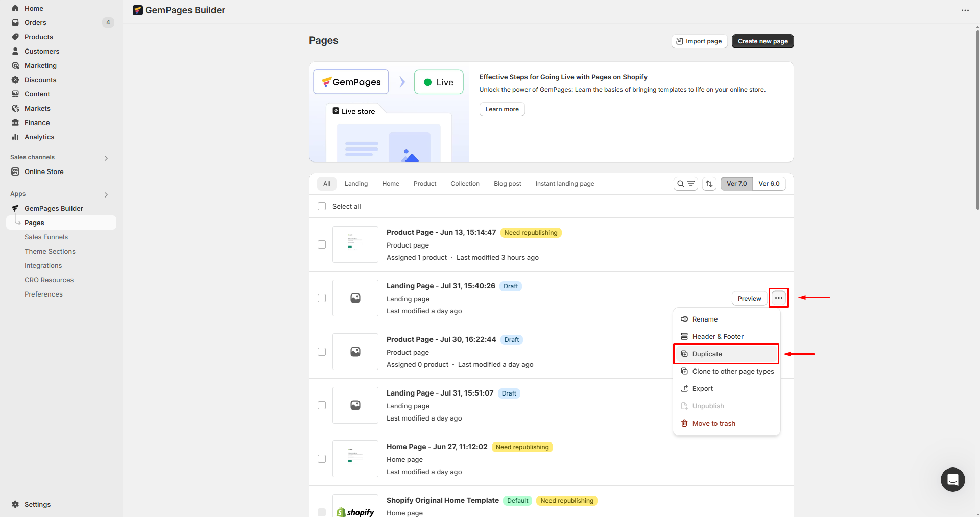Expand the Apps section chevron

click(106, 194)
